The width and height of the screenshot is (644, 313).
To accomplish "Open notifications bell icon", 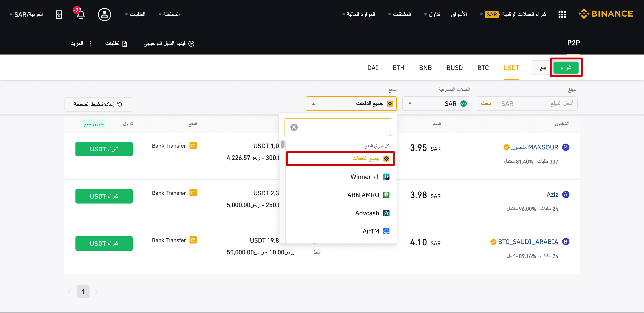I will [x=80, y=15].
